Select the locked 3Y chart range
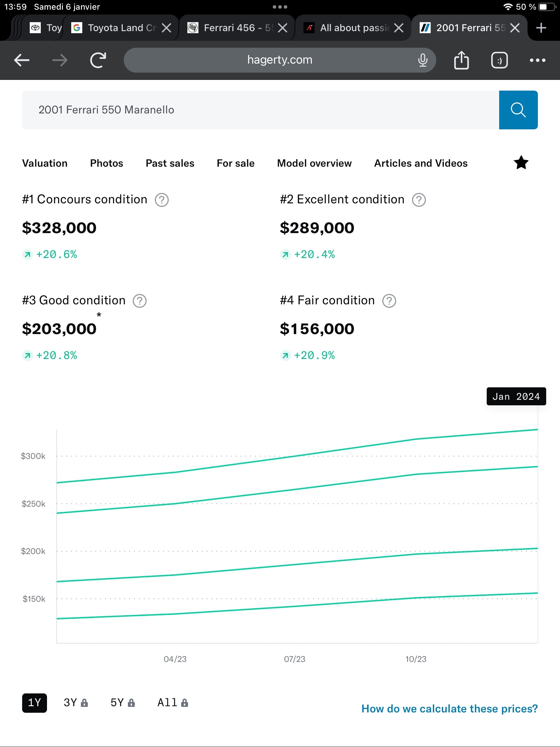This screenshot has width=560, height=747. [76, 703]
